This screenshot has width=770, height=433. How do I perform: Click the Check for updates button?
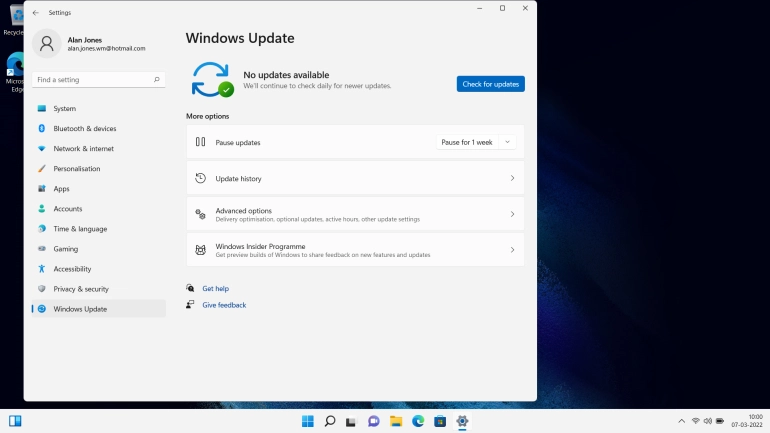pos(490,84)
